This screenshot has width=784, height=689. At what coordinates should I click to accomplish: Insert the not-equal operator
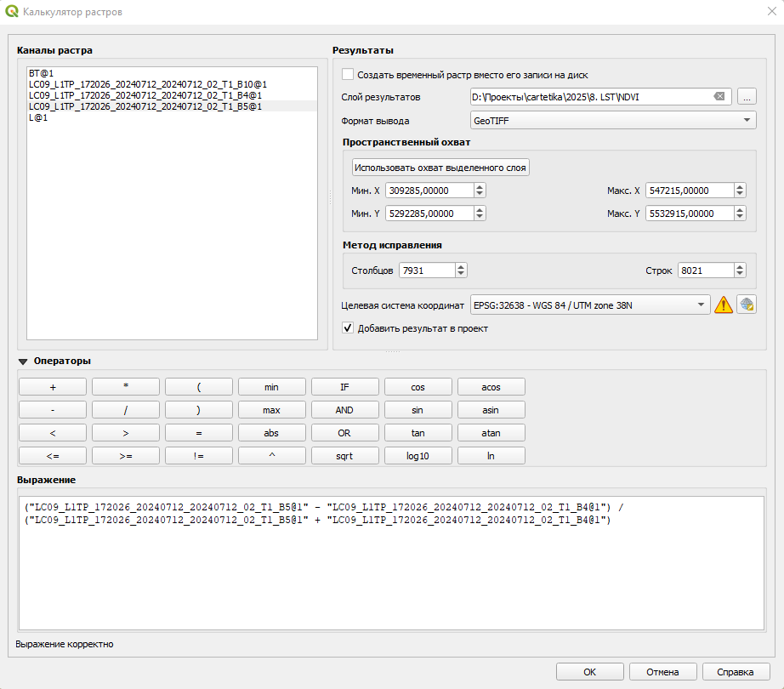click(x=198, y=456)
